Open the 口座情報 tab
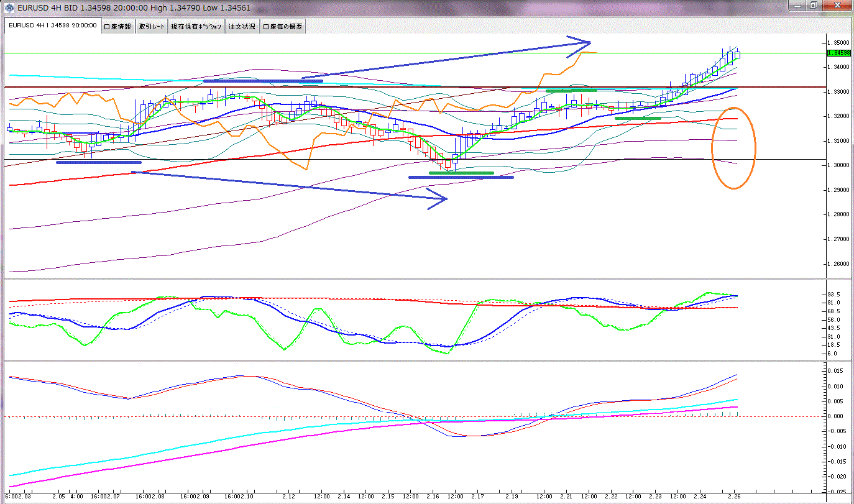 pyautogui.click(x=117, y=27)
